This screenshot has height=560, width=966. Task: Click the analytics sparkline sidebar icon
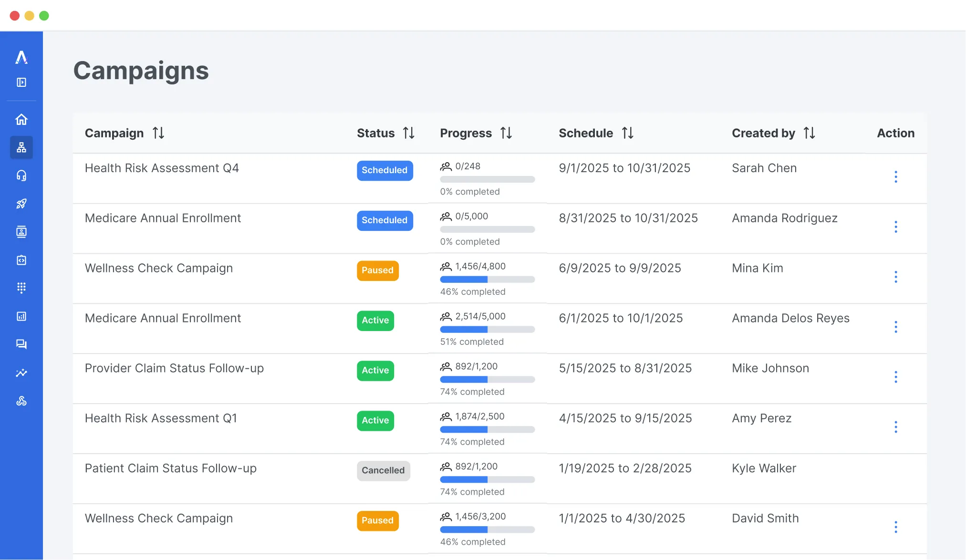point(21,373)
